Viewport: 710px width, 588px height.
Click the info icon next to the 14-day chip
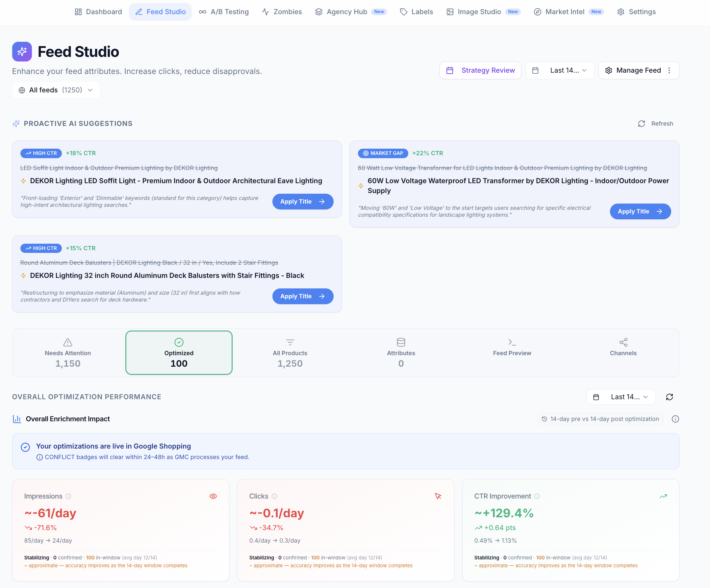(x=675, y=419)
